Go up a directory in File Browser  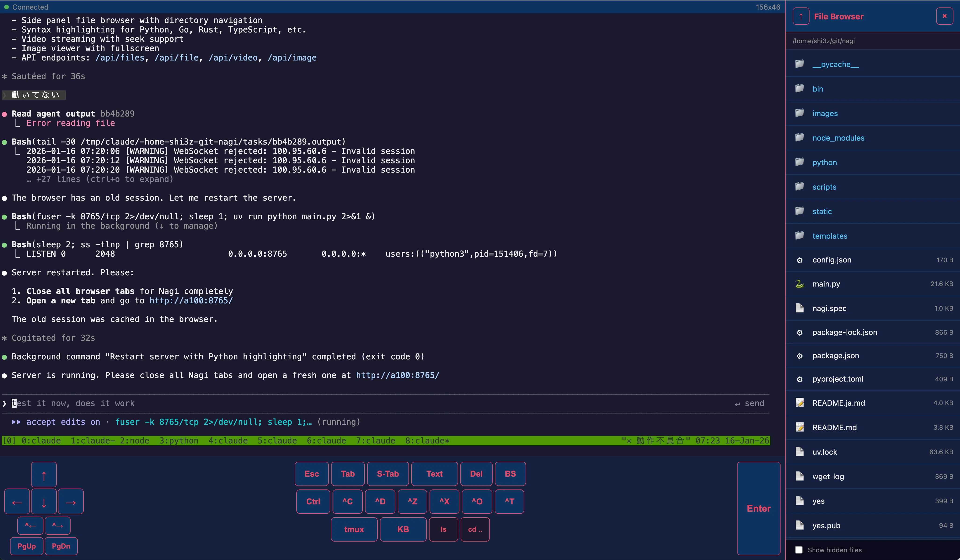[801, 16]
